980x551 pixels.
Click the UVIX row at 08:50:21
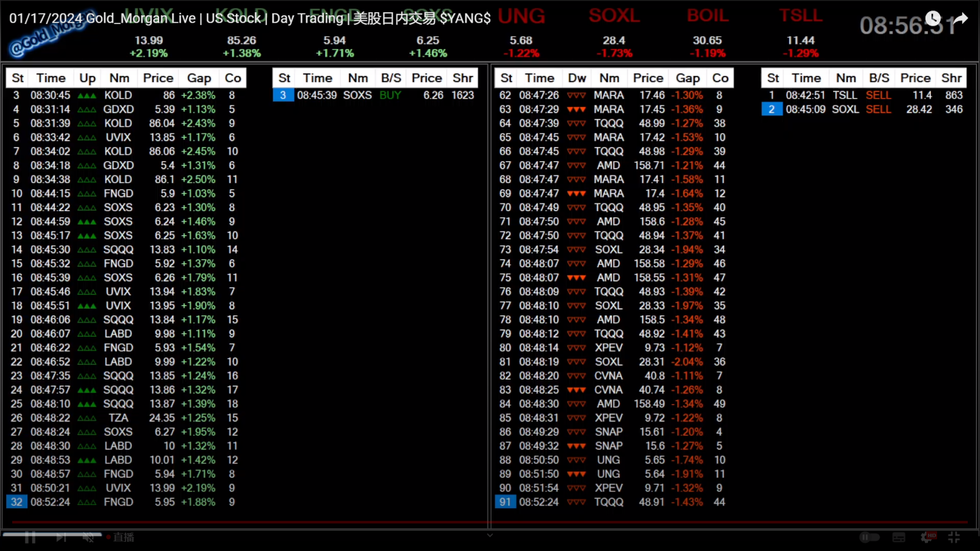pos(126,488)
